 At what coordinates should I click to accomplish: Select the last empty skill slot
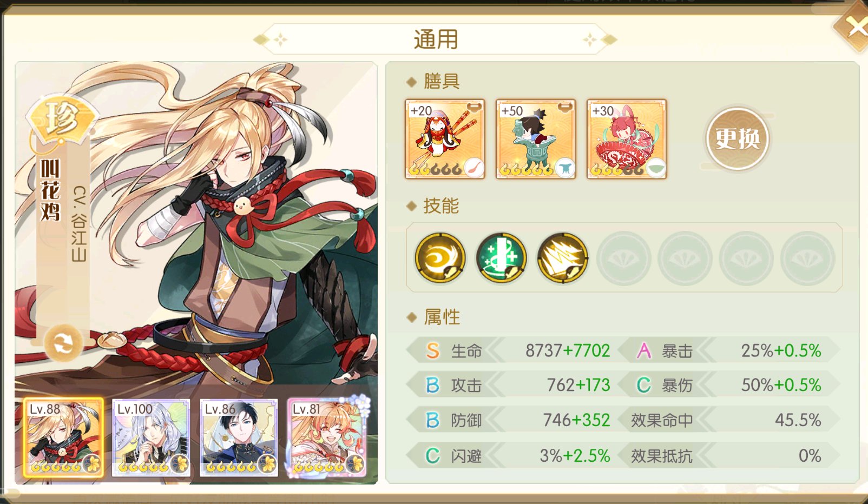[807, 258]
